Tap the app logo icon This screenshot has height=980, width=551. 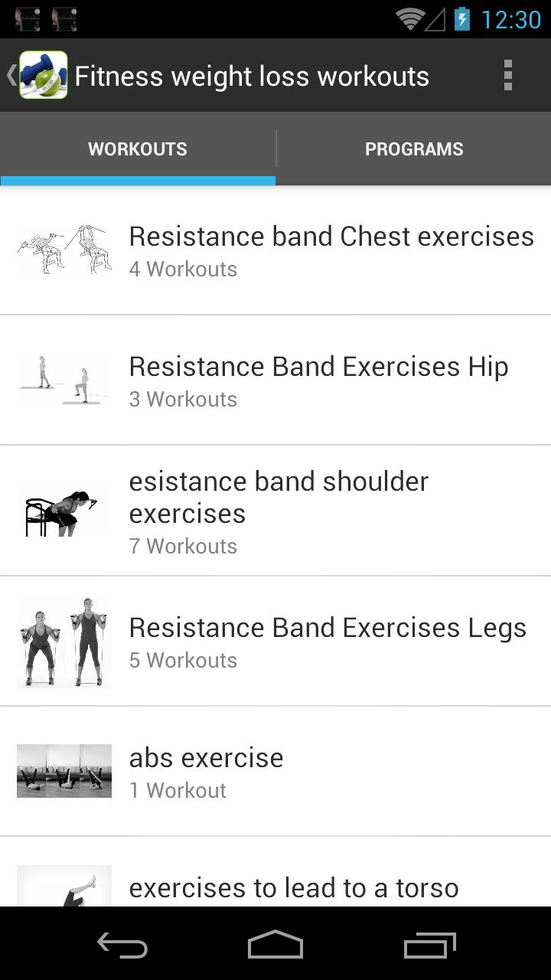tap(44, 75)
